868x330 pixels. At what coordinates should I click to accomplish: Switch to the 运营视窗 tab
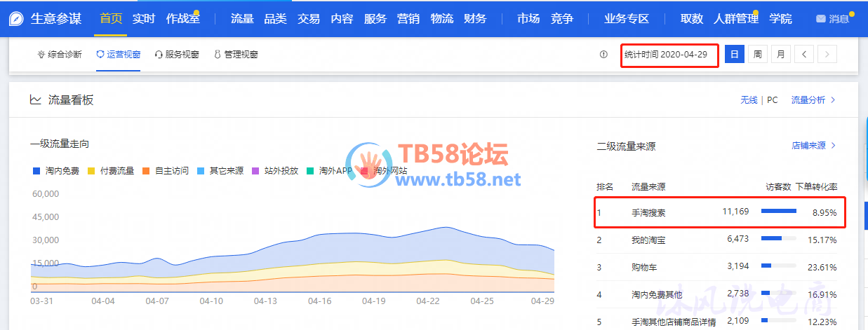click(118, 55)
